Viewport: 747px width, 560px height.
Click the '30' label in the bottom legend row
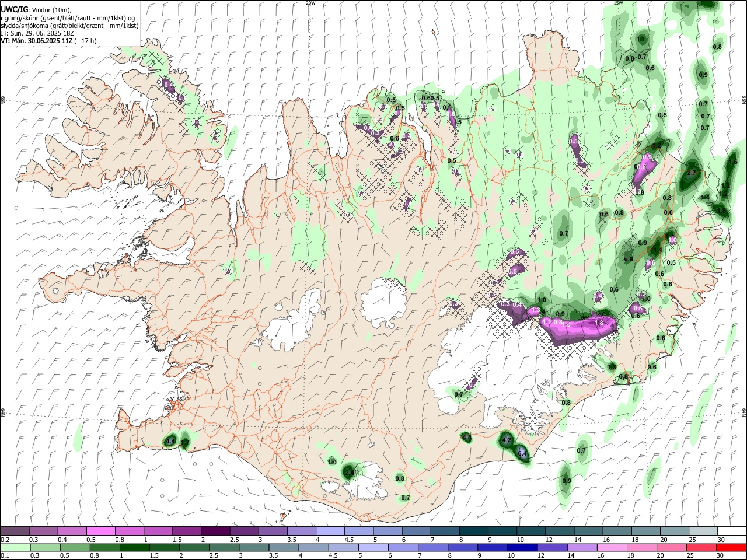(x=720, y=555)
